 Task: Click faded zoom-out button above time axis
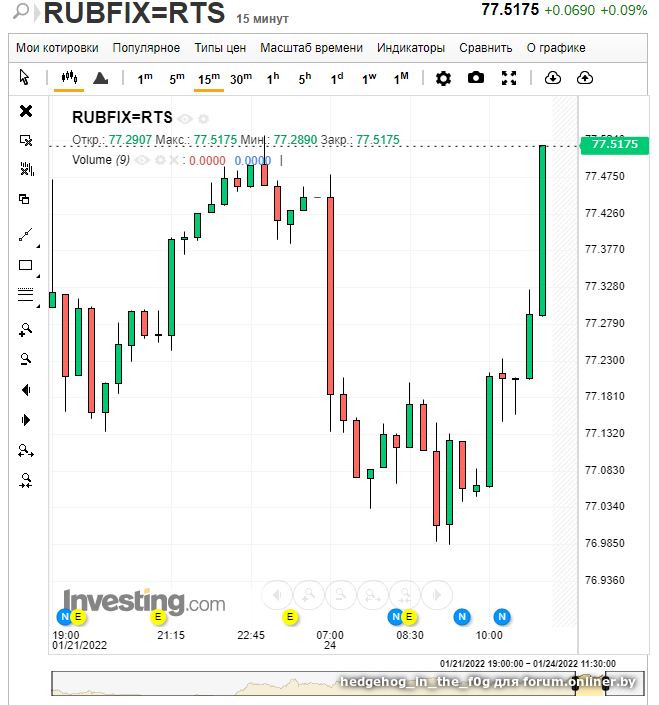(x=340, y=595)
